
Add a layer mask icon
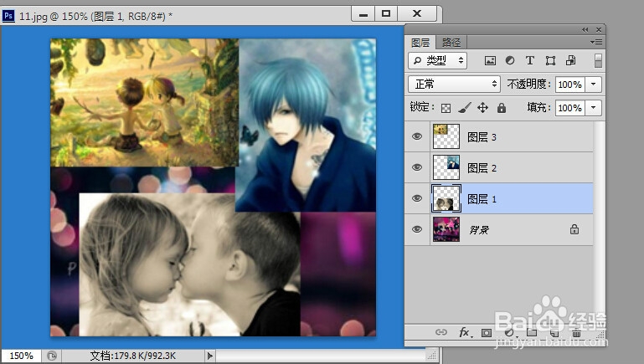pos(487,332)
